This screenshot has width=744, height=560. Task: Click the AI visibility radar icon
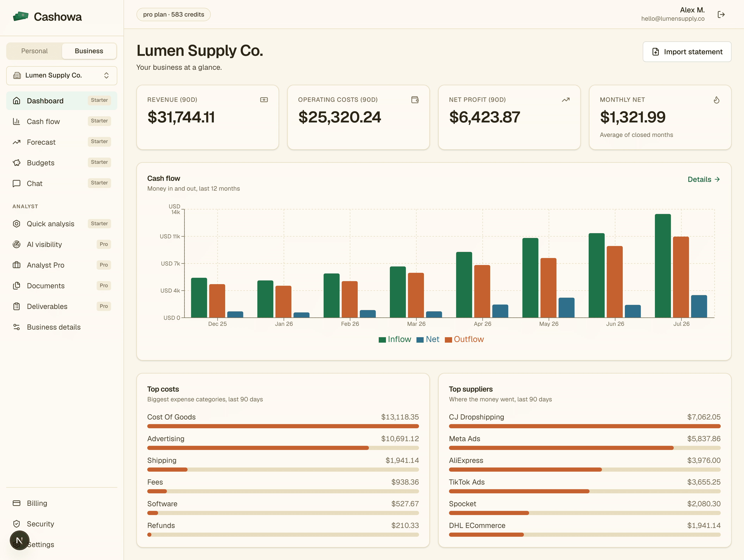coord(16,244)
